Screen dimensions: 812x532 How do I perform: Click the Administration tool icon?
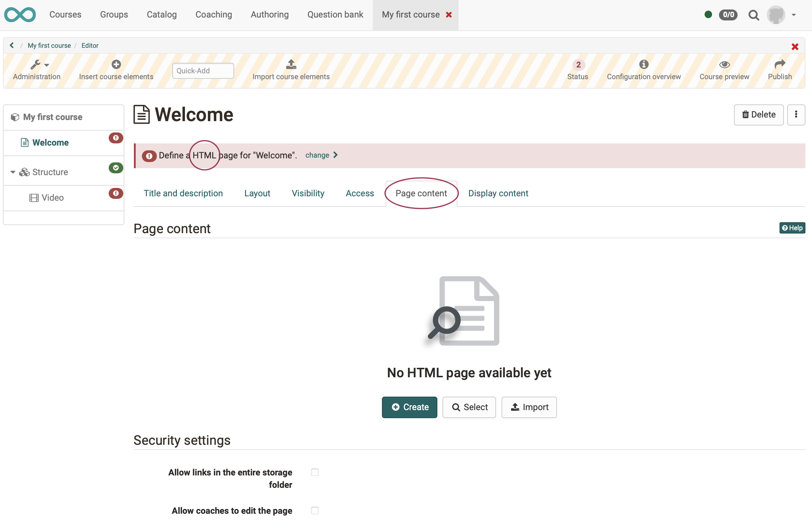(x=37, y=64)
